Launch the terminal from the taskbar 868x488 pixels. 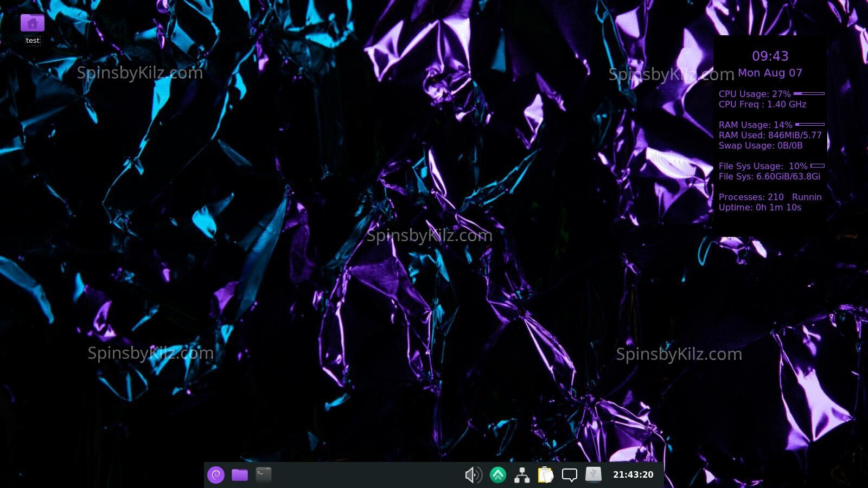point(264,474)
